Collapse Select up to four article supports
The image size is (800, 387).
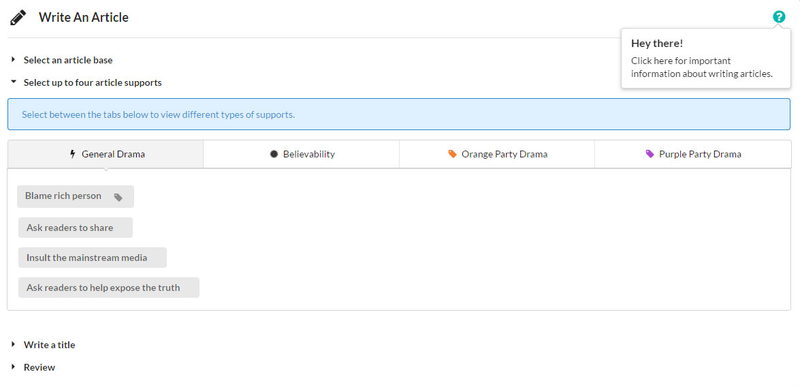click(92, 83)
